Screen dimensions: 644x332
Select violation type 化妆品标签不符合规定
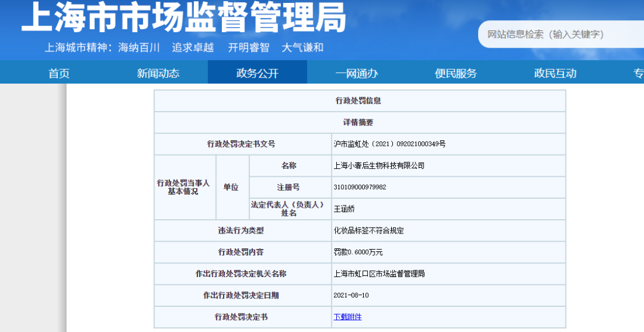(x=369, y=231)
